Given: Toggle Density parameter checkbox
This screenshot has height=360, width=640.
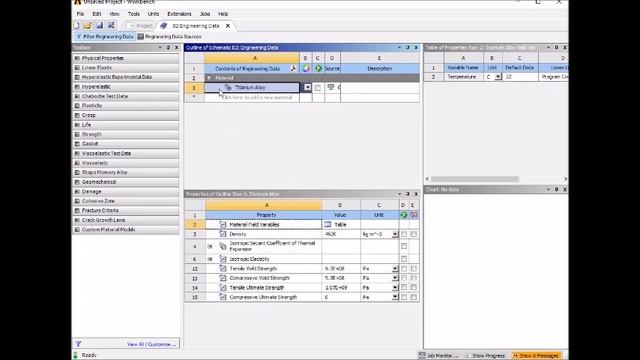Looking at the screenshot, I should point(414,234).
